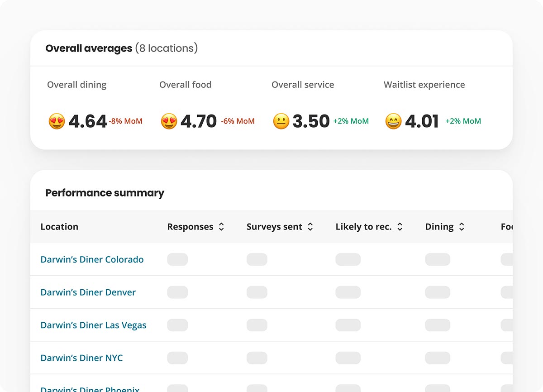Click heart-eyes emoji beside 4.70 food score
This screenshot has width=543, height=392.
pos(169,121)
